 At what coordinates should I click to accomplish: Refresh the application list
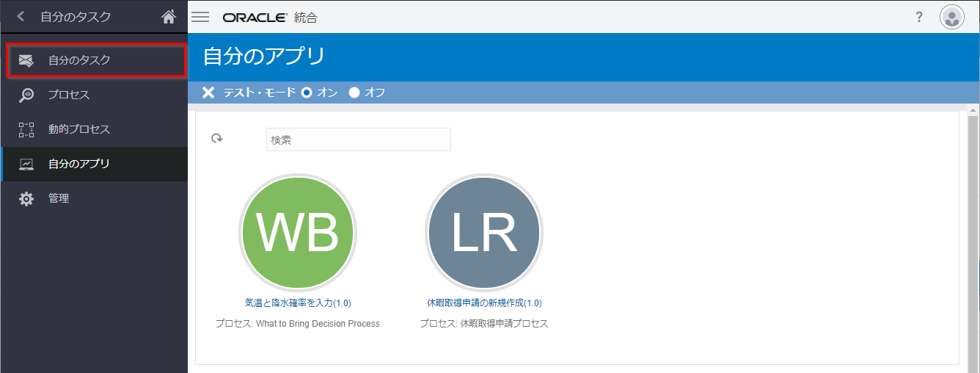(216, 139)
